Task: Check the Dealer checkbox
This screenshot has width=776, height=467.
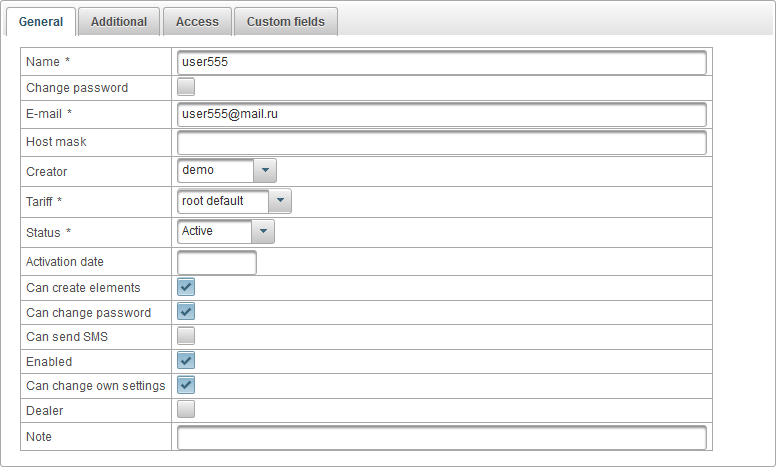Action: 186,409
